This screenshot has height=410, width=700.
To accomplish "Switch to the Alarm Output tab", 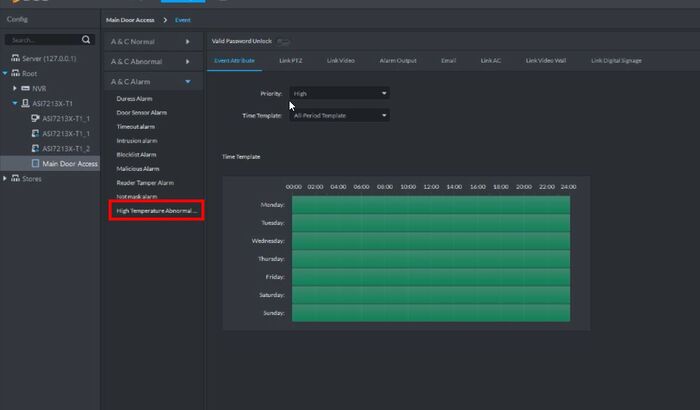I will point(398,60).
